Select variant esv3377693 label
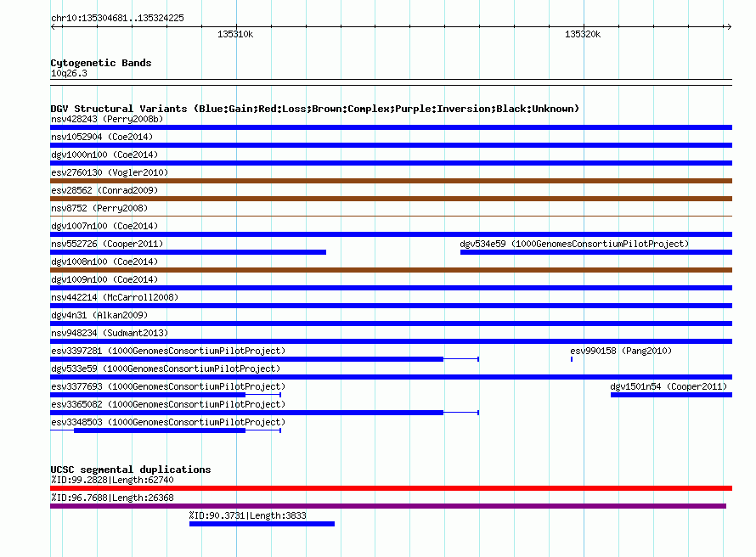 pyautogui.click(x=168, y=386)
